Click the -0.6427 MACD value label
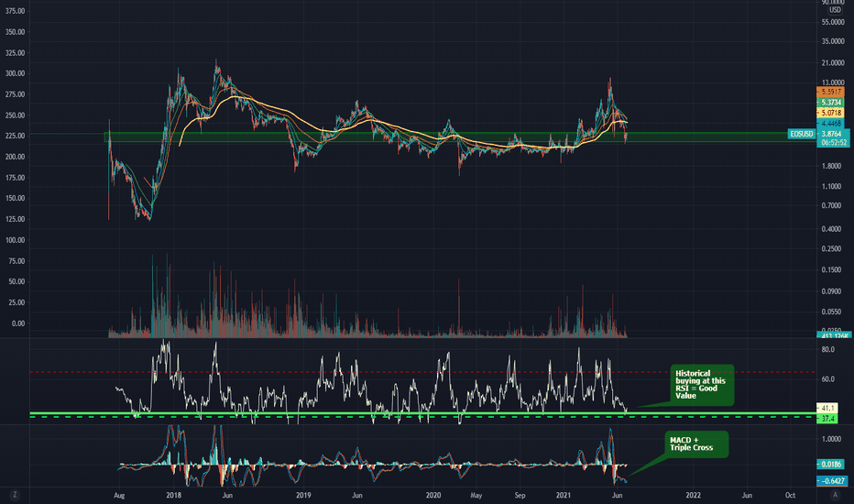 pyautogui.click(x=832, y=481)
